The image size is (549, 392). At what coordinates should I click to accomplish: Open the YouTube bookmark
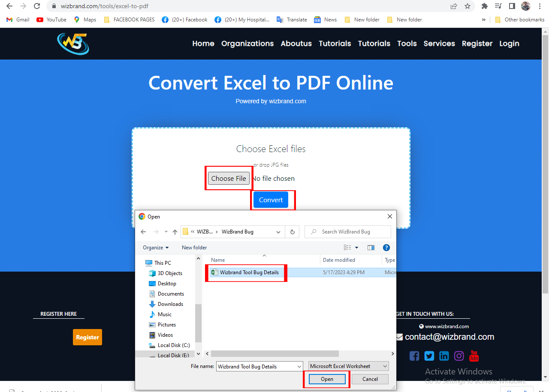[51, 20]
